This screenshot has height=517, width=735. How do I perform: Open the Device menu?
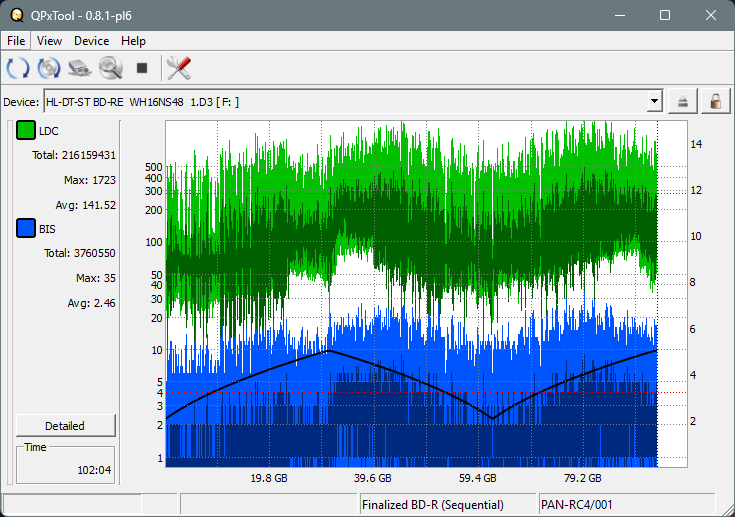tap(91, 41)
